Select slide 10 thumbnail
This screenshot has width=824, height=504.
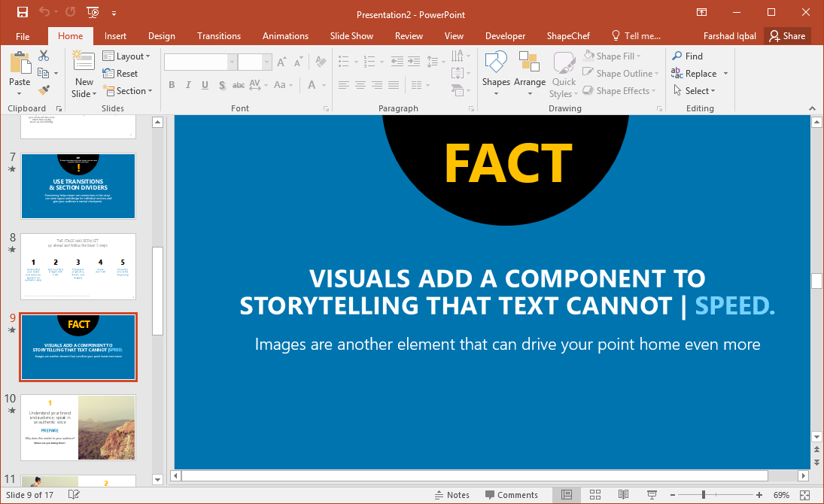pyautogui.click(x=78, y=428)
